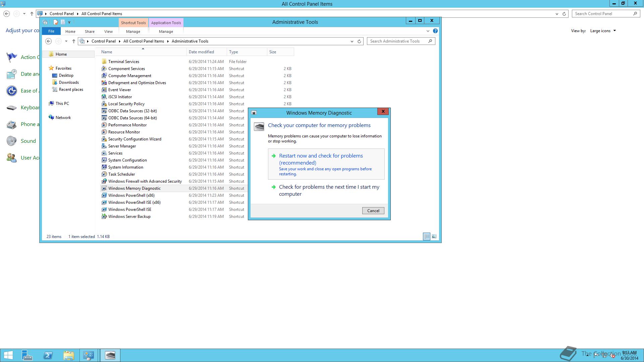Open the Computer Management shortcut icon

coord(104,76)
